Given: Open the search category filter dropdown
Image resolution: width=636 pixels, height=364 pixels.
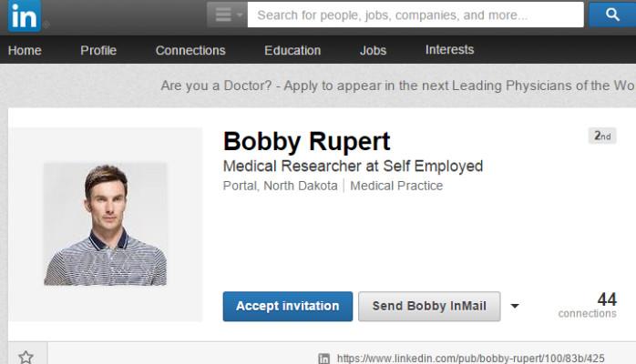Looking at the screenshot, I should (226, 15).
